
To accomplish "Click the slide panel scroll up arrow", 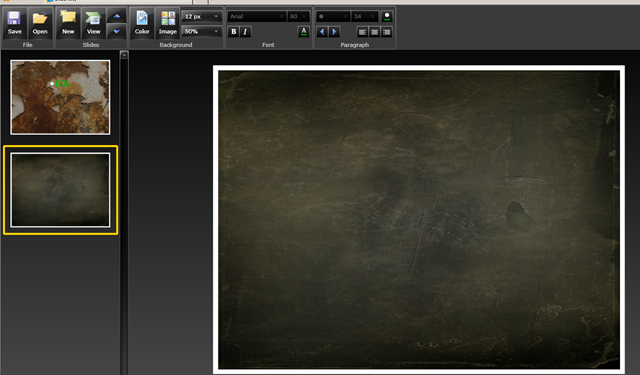I will (x=124, y=55).
